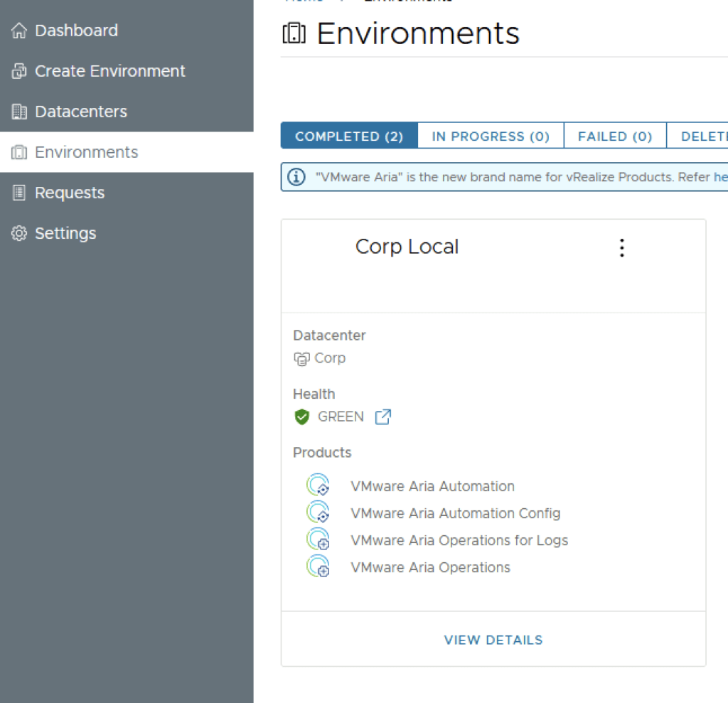Click the Corp datacenter name
Image resolution: width=728 pixels, height=703 pixels.
330,358
